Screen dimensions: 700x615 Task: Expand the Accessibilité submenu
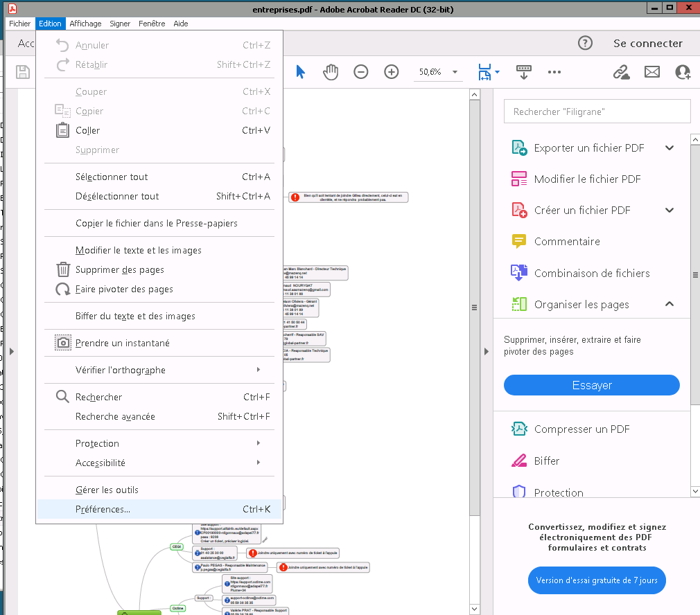159,463
